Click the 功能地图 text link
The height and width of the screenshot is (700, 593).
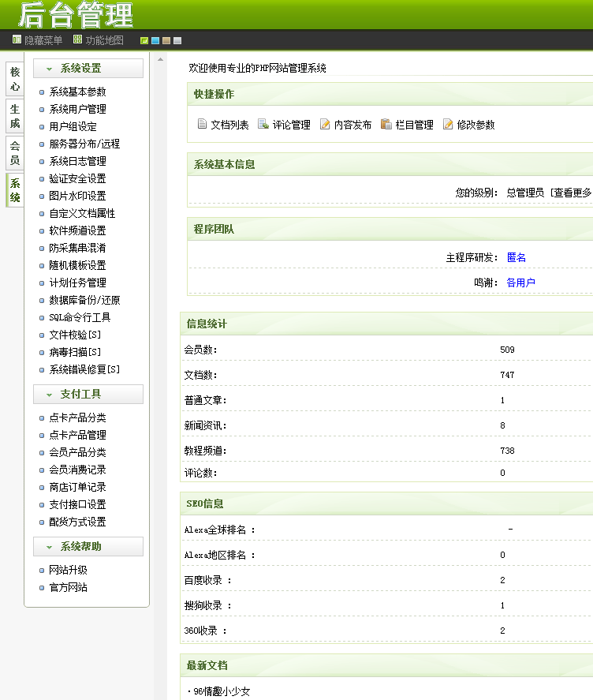click(x=104, y=40)
